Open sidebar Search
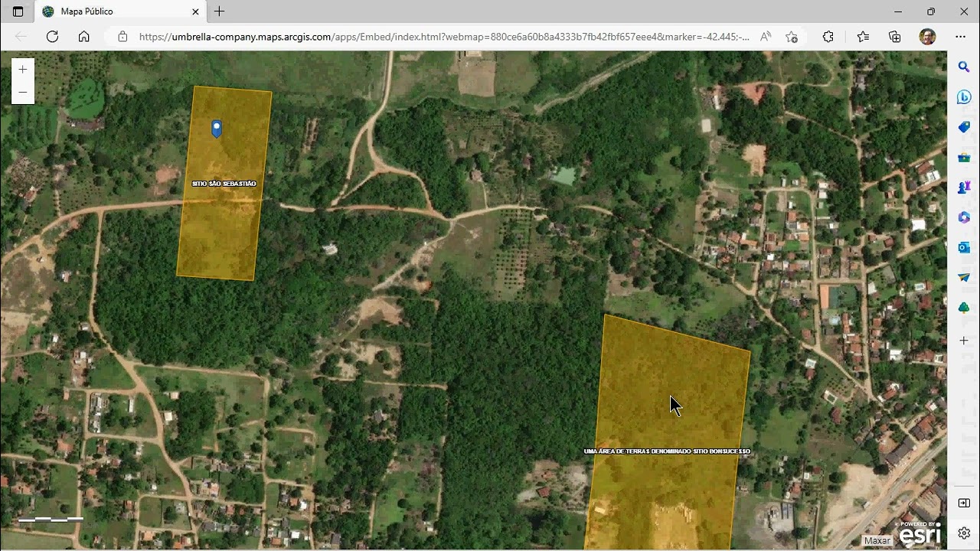Image resolution: width=980 pixels, height=551 pixels. [x=964, y=67]
